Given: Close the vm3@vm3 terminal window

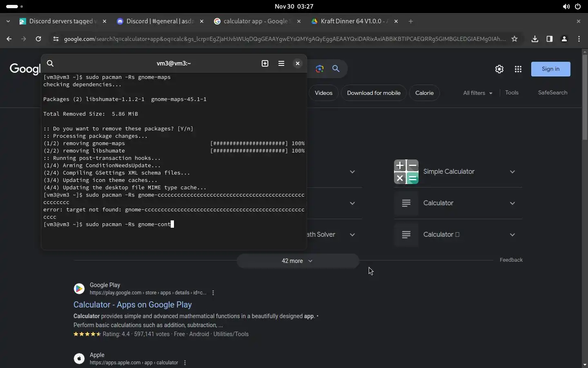Looking at the screenshot, I should (298, 63).
